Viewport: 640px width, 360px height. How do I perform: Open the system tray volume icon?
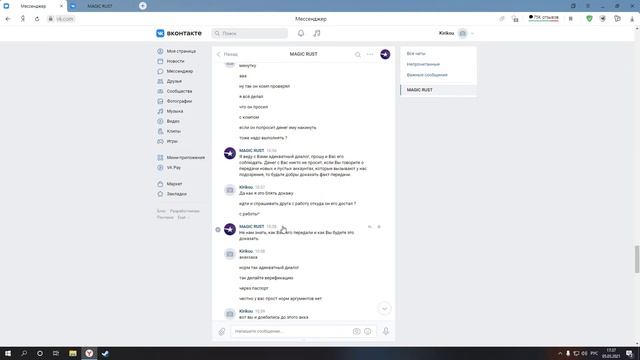pos(584,353)
